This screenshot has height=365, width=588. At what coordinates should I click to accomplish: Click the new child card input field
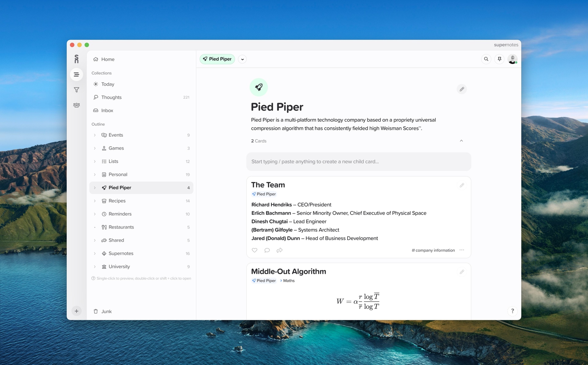pyautogui.click(x=358, y=162)
